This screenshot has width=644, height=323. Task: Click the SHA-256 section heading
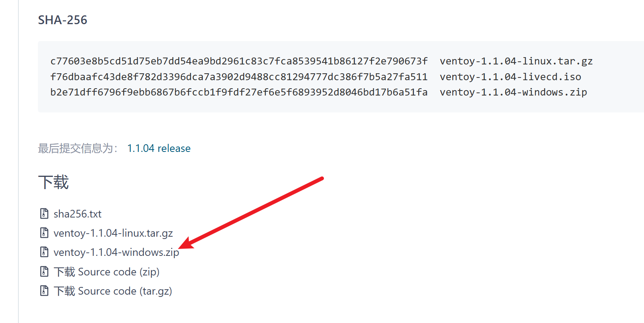tap(62, 20)
